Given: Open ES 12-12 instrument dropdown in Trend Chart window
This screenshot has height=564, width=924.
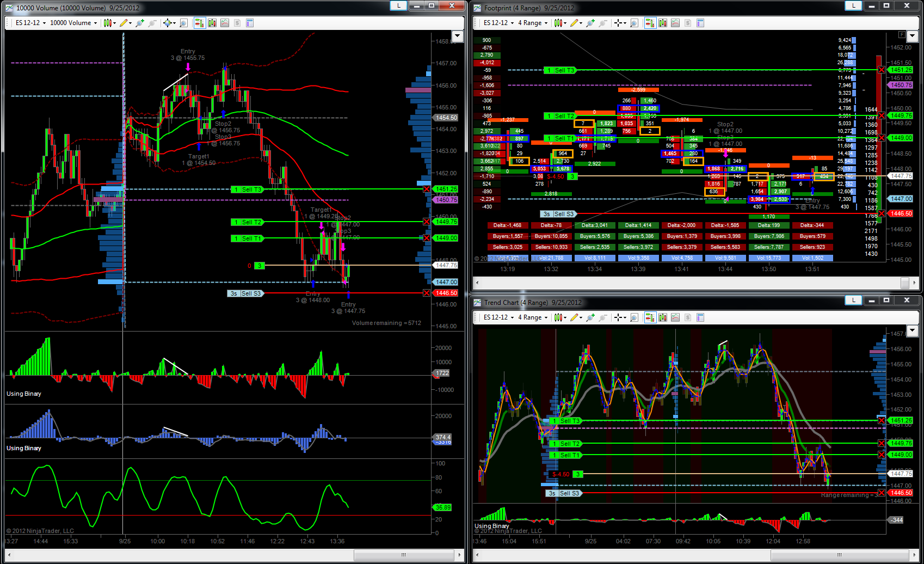Looking at the screenshot, I should (498, 317).
